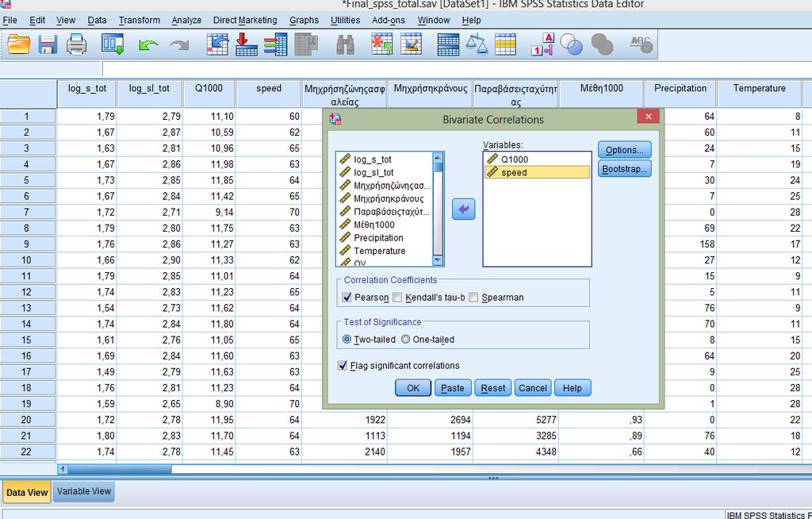The width and height of the screenshot is (812, 519).
Task: Toggle Flag significant correlations checkbox
Action: pyautogui.click(x=343, y=366)
